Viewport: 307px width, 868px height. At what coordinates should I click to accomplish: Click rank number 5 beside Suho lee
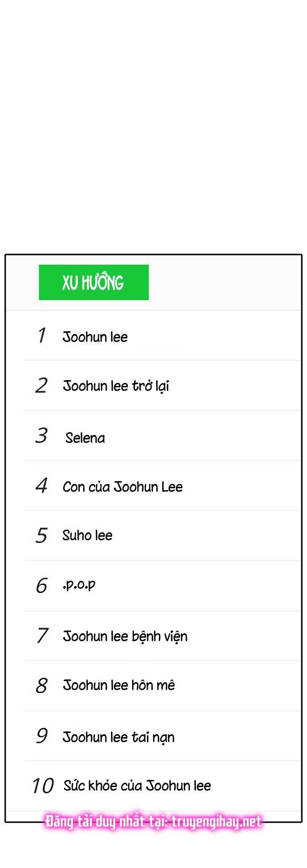click(41, 535)
